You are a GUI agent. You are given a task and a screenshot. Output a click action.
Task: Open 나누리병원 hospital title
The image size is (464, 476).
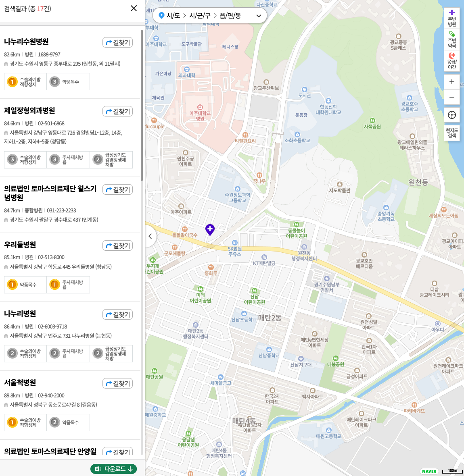coord(20,314)
